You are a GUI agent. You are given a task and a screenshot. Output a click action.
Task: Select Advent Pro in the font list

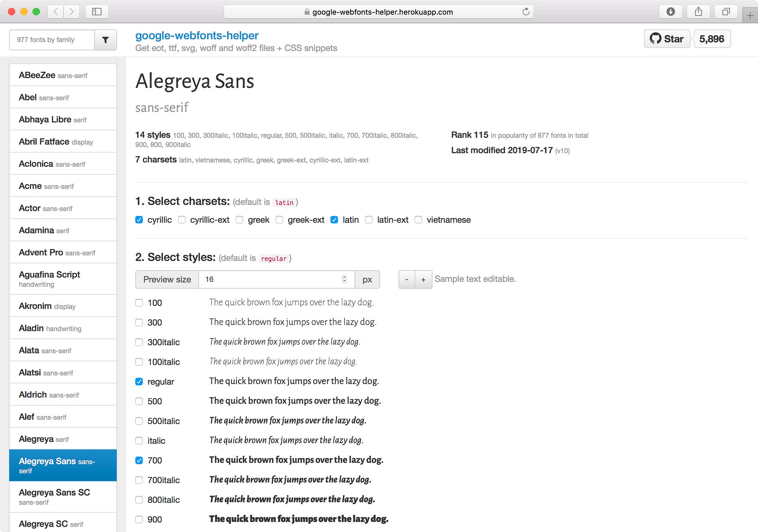click(x=63, y=252)
